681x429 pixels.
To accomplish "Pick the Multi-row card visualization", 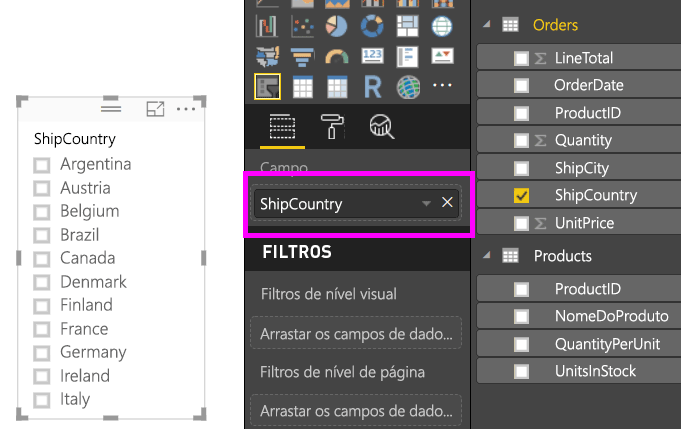I will pos(407,56).
